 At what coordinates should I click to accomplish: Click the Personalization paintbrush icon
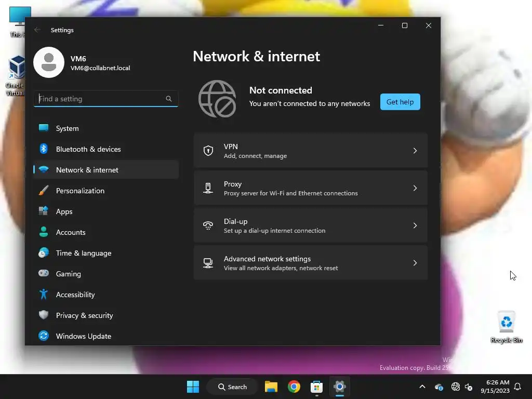[x=44, y=190]
